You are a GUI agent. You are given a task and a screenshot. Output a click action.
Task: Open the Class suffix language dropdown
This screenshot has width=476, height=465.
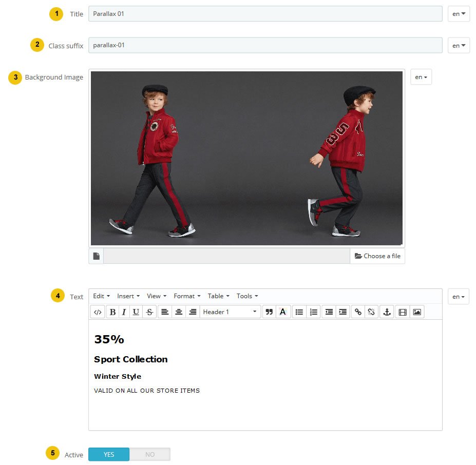pyautogui.click(x=459, y=46)
